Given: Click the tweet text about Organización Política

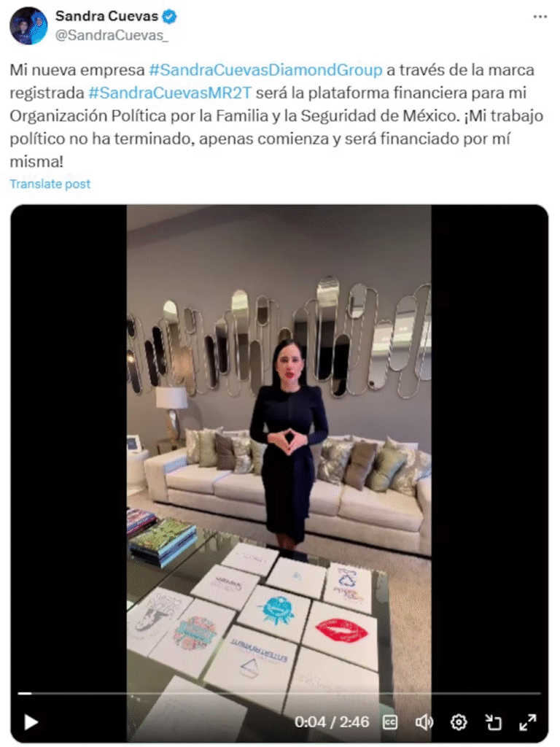Looking at the screenshot, I should (276, 116).
